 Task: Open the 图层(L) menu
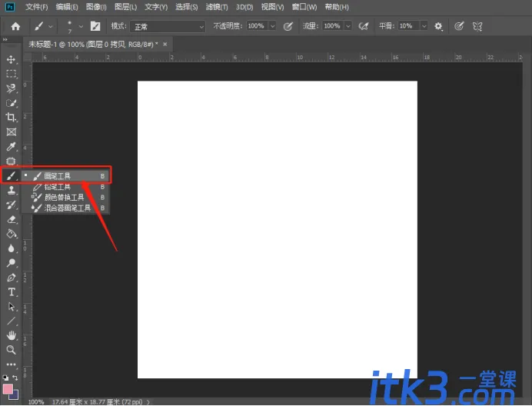[x=126, y=7]
